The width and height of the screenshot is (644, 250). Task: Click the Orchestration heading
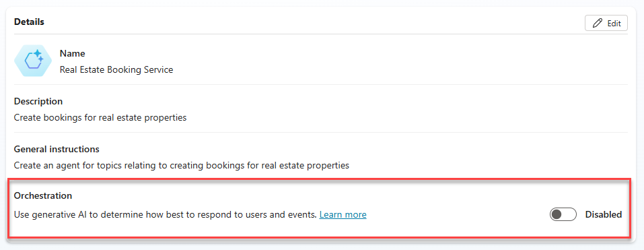point(43,195)
